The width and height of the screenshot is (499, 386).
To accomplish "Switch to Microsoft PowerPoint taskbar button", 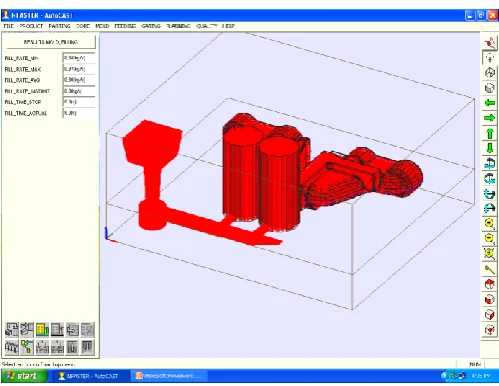I will coord(169,376).
